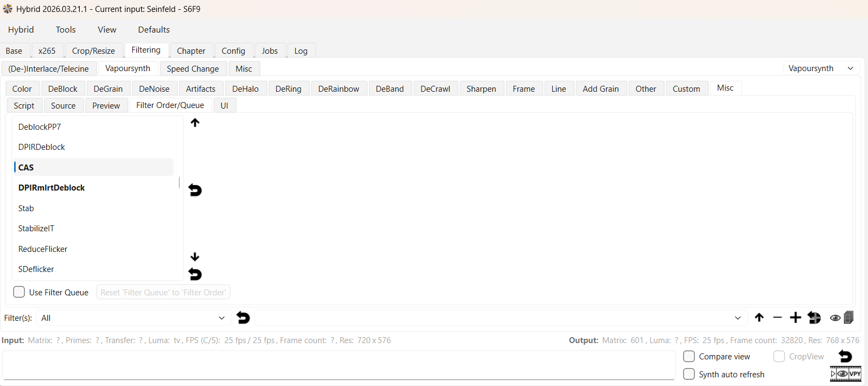Screen dimensions: 868x386
Task: Click the reset arrow beside the SDeflicker row
Action: pyautogui.click(x=195, y=274)
